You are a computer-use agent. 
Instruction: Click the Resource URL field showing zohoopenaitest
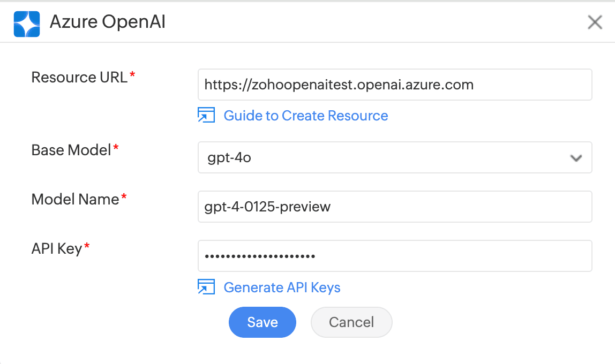coord(395,85)
